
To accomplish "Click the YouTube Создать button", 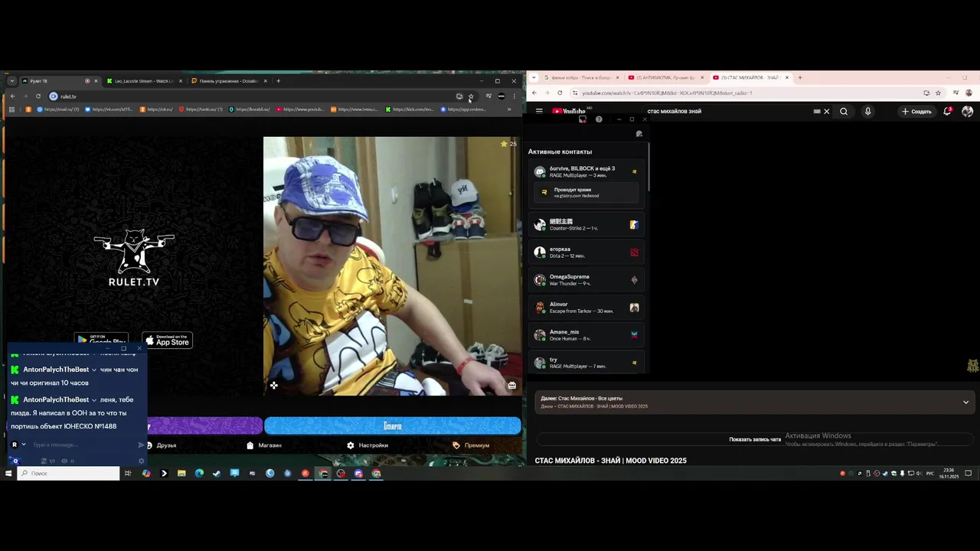I will pos(916,112).
